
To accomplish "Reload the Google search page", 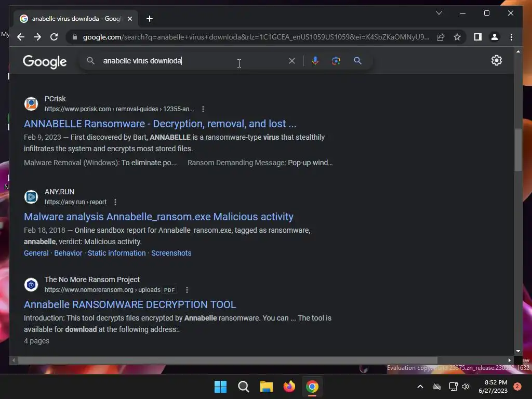I will pos(54,37).
